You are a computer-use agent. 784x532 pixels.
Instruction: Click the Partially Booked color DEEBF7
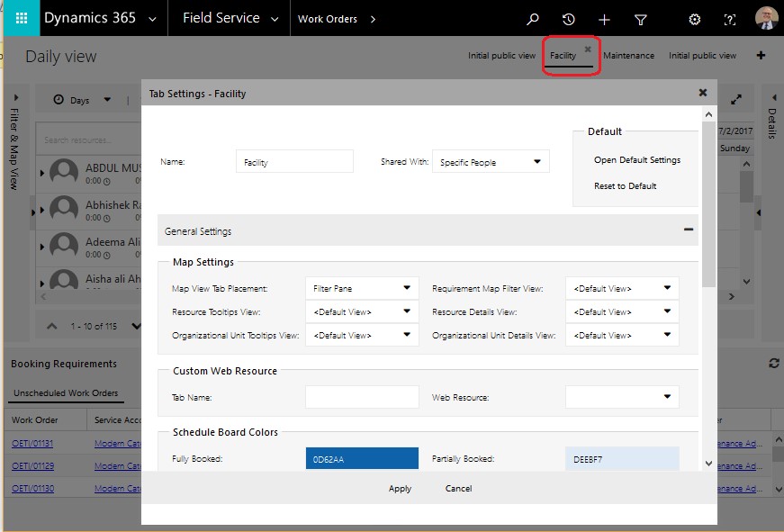pyautogui.click(x=622, y=458)
